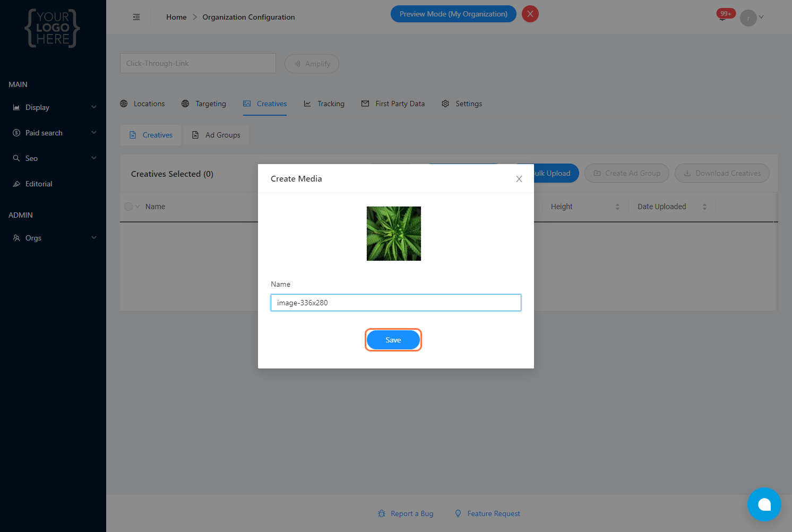Switch to the First Party Data tab
This screenshot has width=792, height=532.
[x=393, y=104]
